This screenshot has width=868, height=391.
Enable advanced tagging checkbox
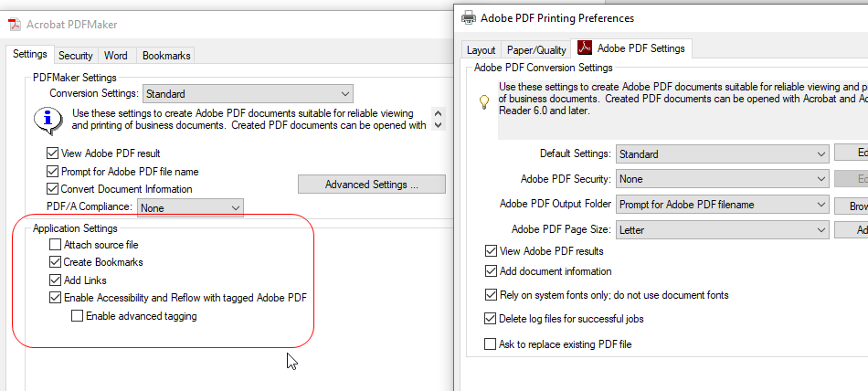pos(77,316)
